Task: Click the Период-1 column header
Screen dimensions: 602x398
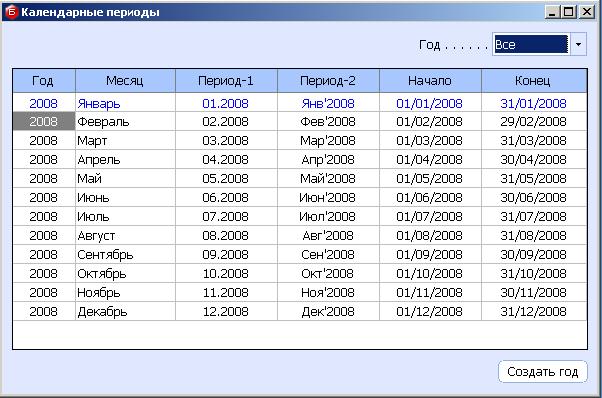Action: [x=226, y=81]
